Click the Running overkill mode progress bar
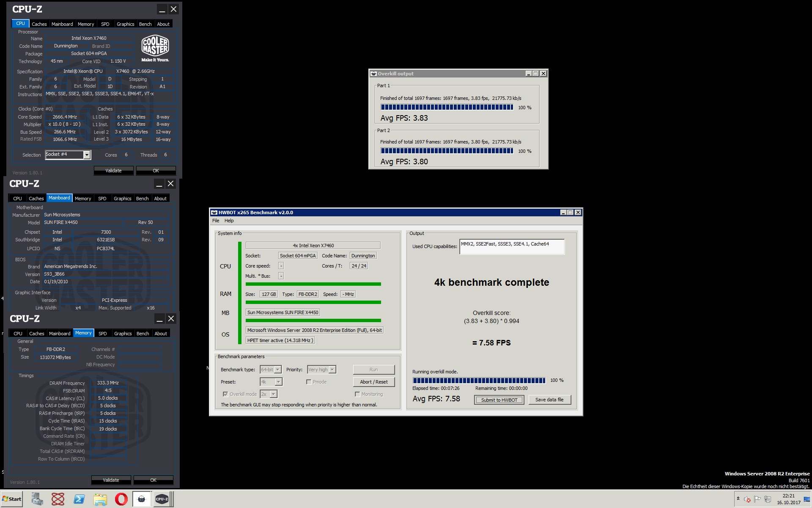812x508 pixels. [479, 381]
